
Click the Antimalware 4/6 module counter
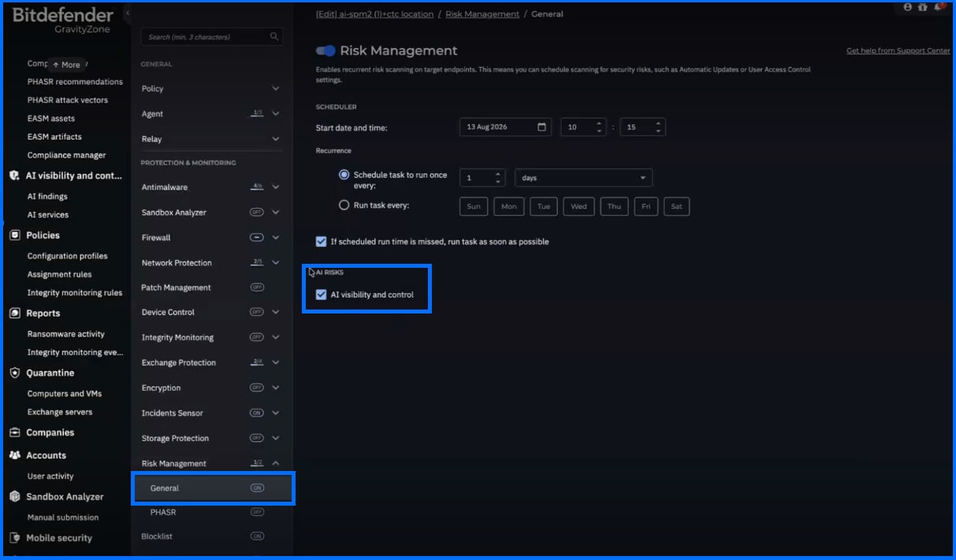pyautogui.click(x=257, y=187)
